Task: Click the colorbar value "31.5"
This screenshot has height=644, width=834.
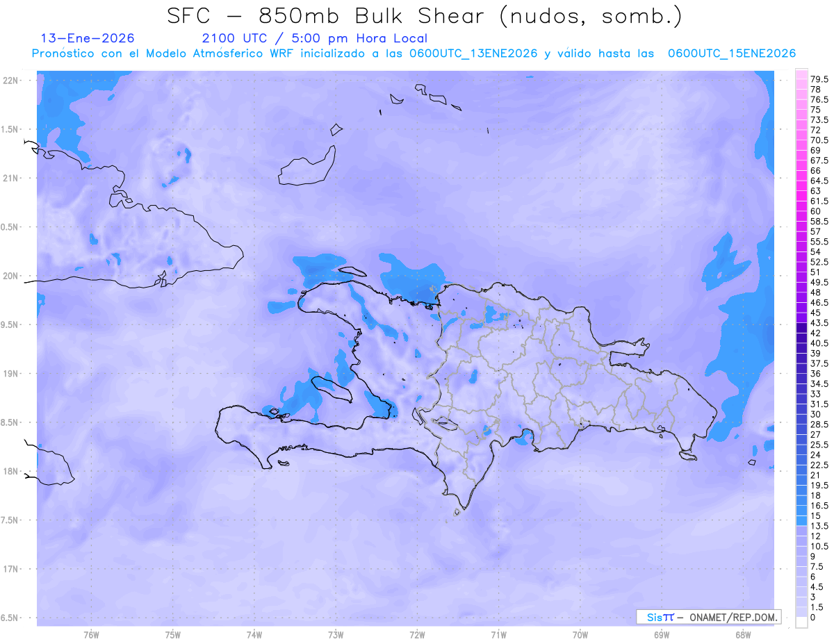Action: [819, 404]
